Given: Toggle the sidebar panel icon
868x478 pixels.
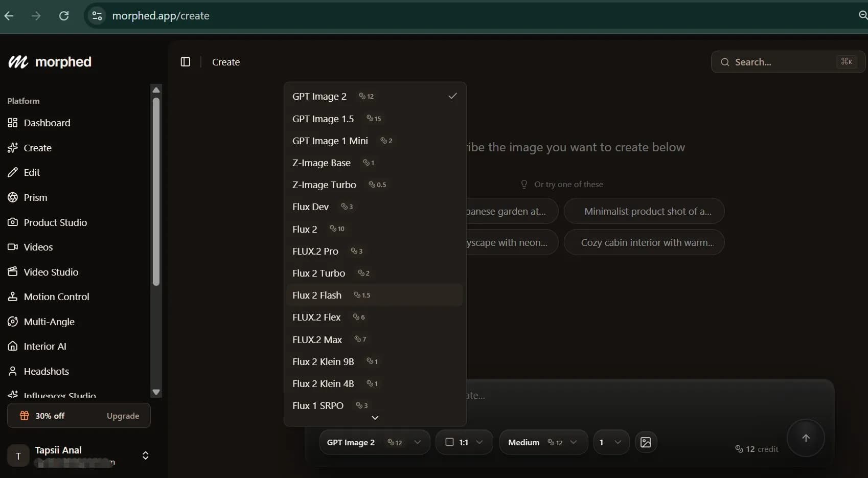Looking at the screenshot, I should click(x=186, y=62).
